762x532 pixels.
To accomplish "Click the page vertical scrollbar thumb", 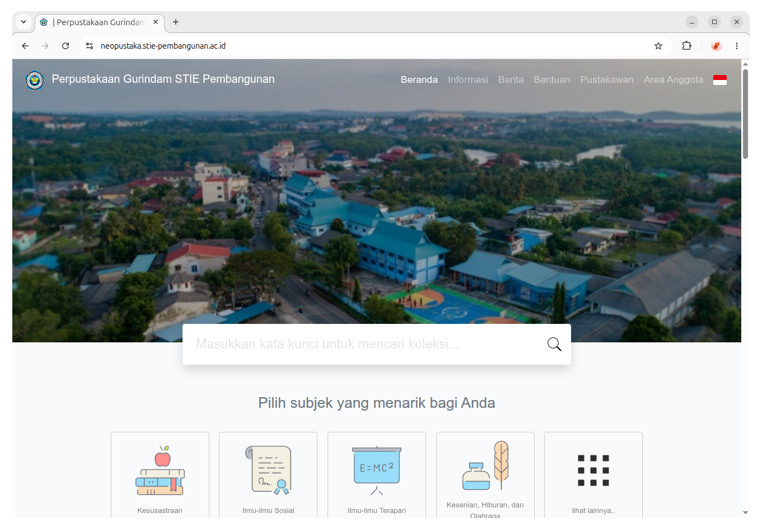I will coord(745,114).
